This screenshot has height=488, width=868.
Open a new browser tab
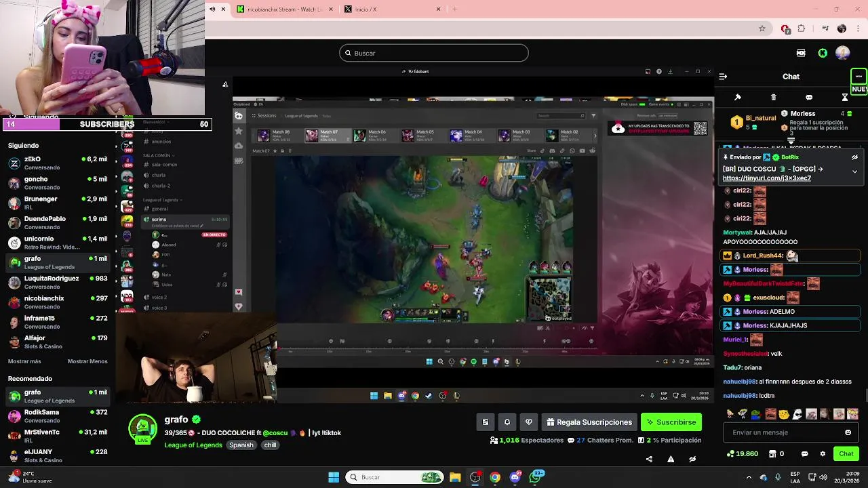click(454, 9)
